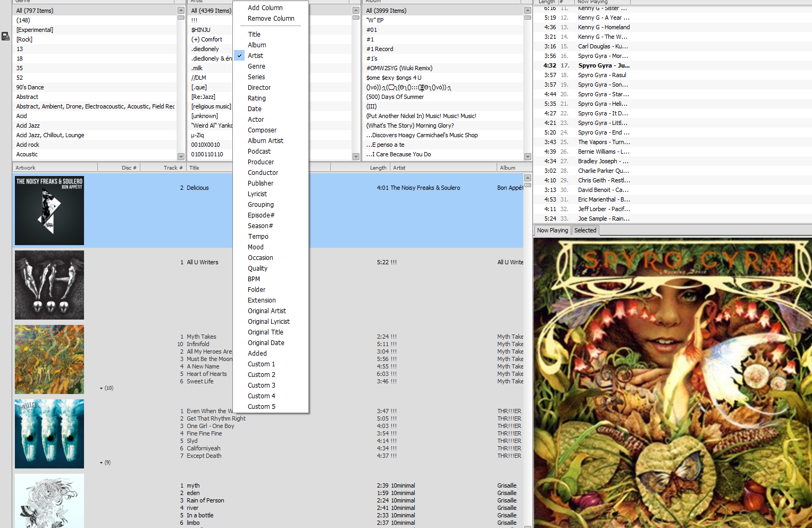This screenshot has height=528, width=812.
Task: Select the Myth Takes album artwork
Action: click(x=49, y=359)
